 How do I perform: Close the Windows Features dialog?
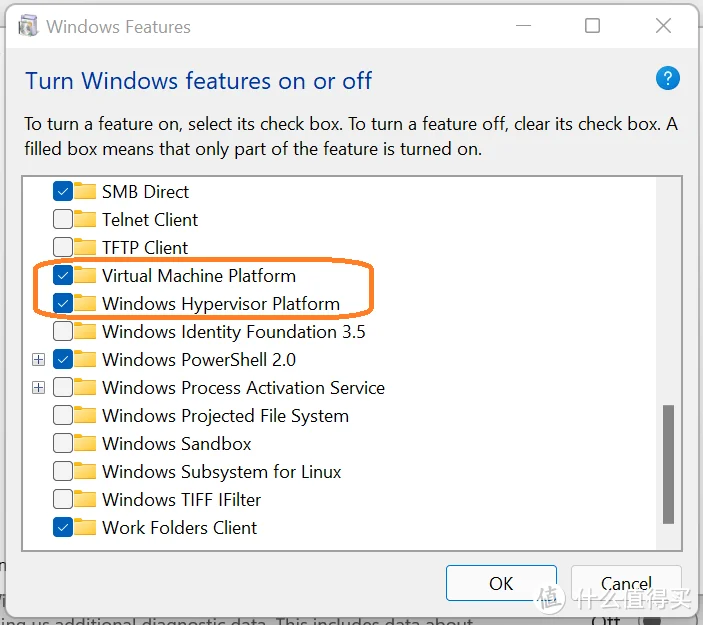tap(663, 26)
